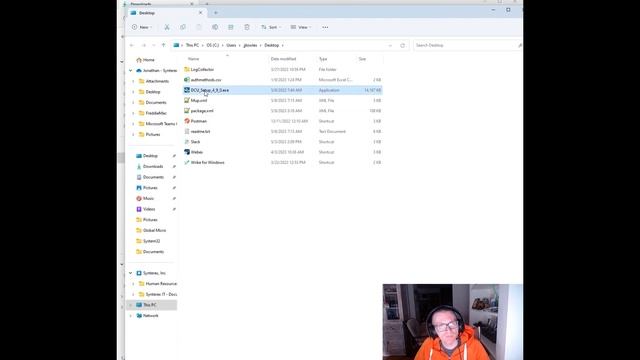Refresh the folder using the refresh icon
Image resolution: width=640 pixels, height=360 pixels.
coord(402,45)
